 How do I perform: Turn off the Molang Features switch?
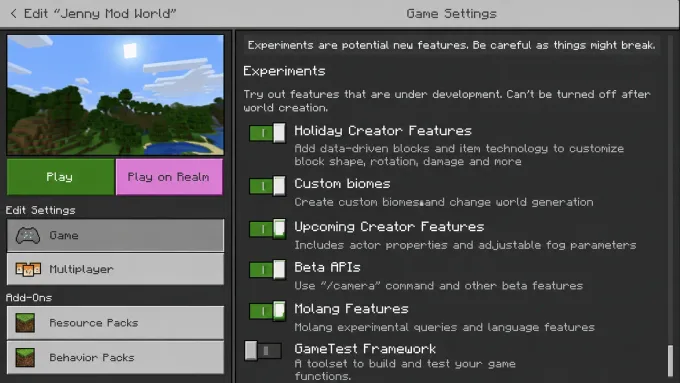click(267, 311)
